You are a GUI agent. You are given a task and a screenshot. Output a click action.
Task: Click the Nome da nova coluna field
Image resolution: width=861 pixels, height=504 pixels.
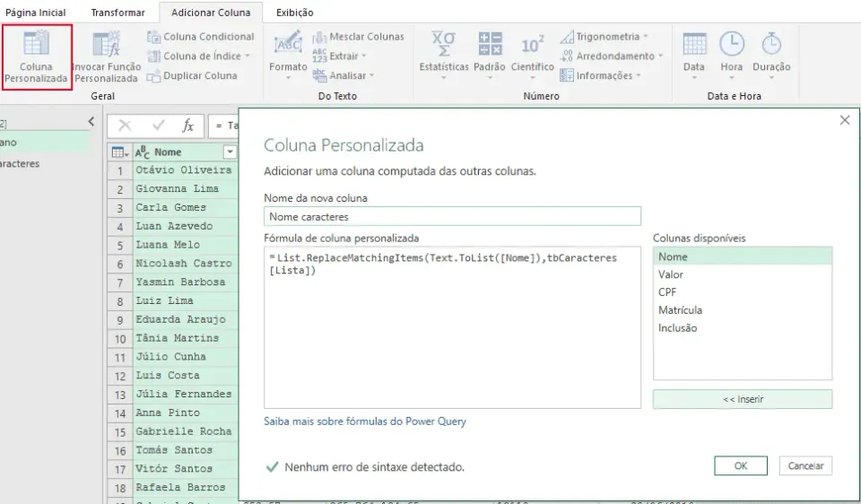point(452,216)
